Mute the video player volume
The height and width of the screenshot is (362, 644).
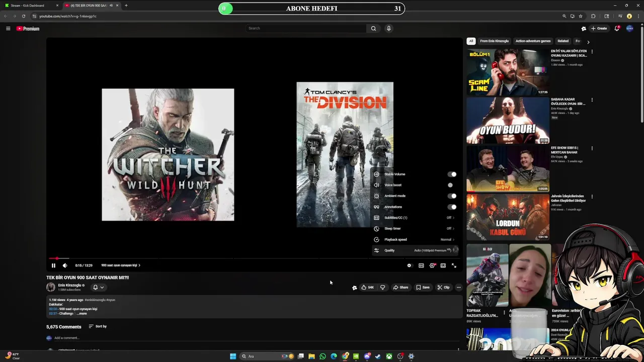pos(65,265)
